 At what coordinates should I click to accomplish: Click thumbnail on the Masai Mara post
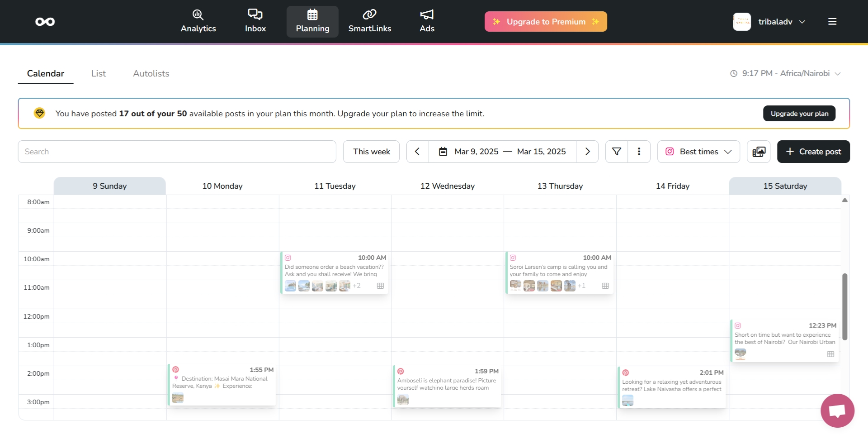pyautogui.click(x=178, y=398)
